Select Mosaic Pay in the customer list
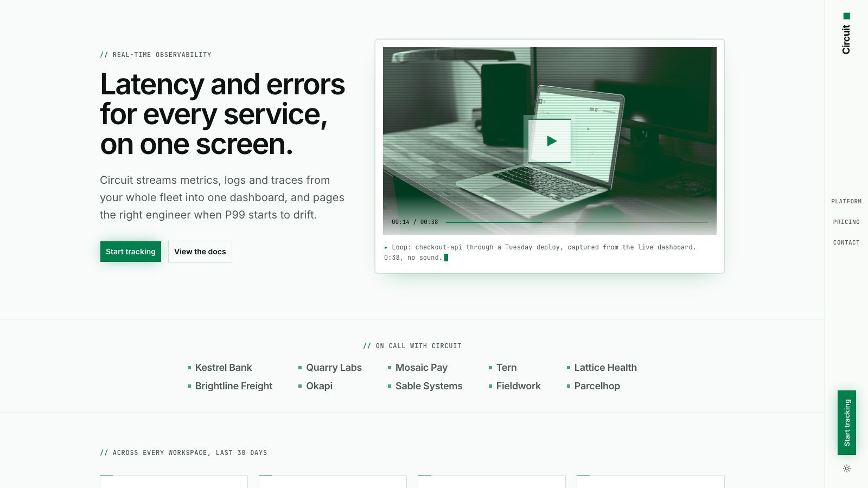 (418, 368)
